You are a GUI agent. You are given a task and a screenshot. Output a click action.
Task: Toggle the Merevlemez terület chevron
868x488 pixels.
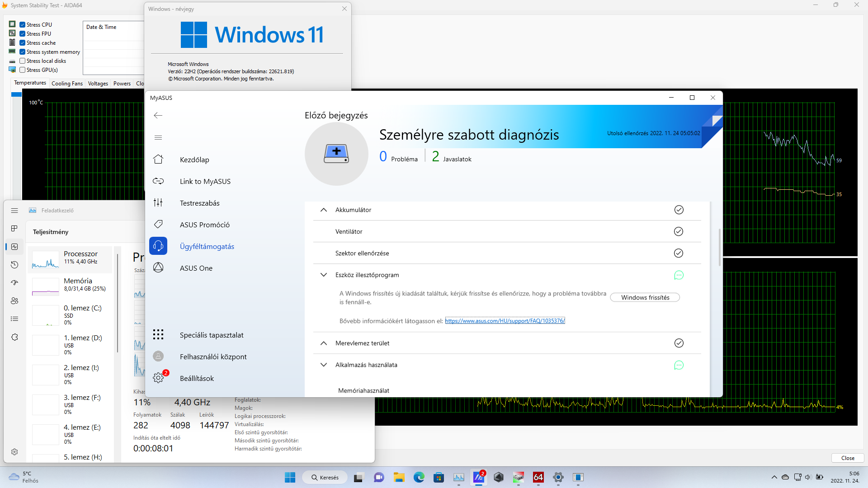(x=324, y=343)
